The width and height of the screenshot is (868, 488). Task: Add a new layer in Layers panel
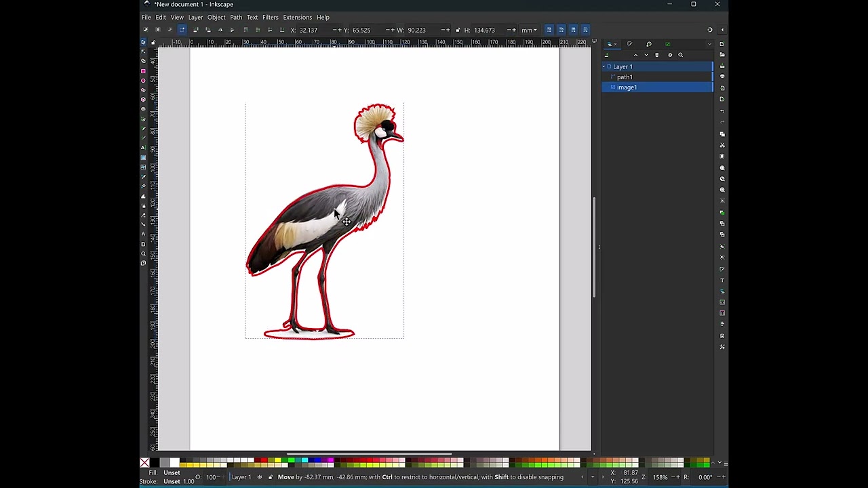tap(606, 55)
